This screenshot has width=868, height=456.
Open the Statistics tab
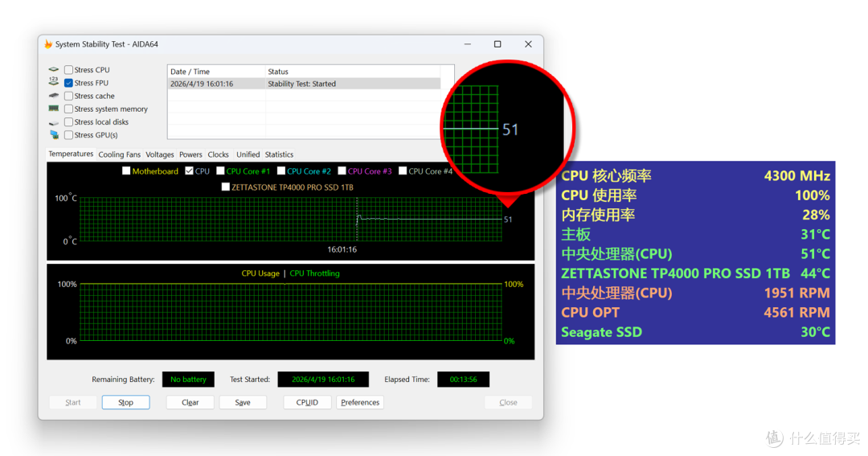coord(279,154)
